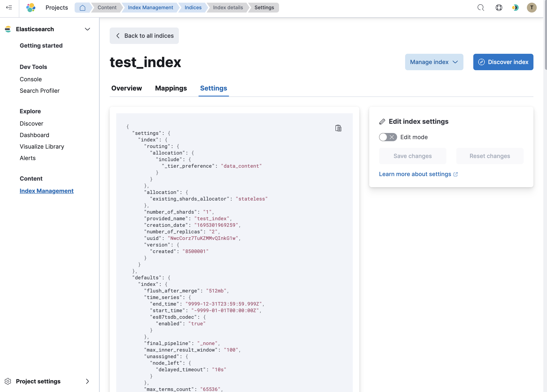The height and width of the screenshot is (392, 547).
Task: Expand Project settings arrow
Action: pyautogui.click(x=87, y=381)
